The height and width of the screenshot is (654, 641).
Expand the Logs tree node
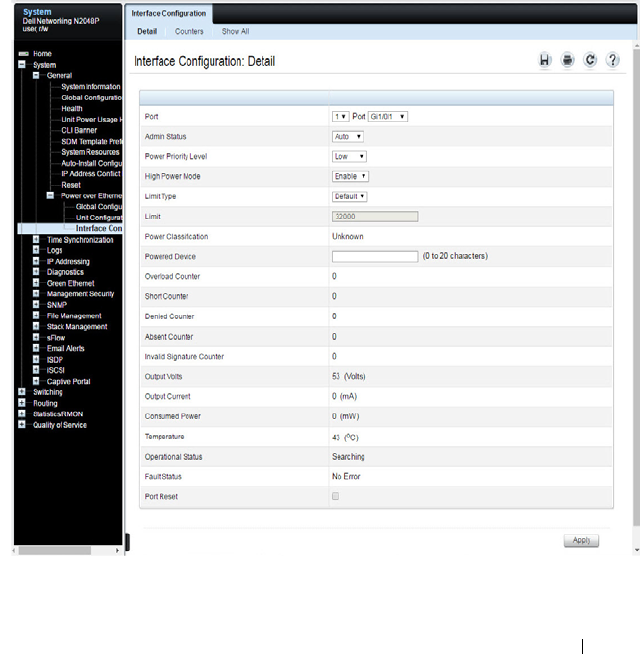tap(36, 250)
